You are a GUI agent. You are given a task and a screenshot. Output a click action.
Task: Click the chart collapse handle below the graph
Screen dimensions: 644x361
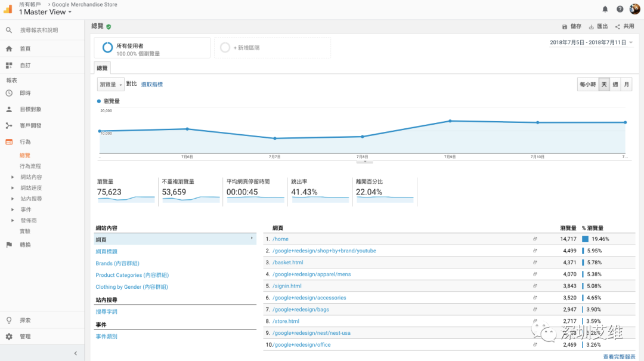coord(365,162)
